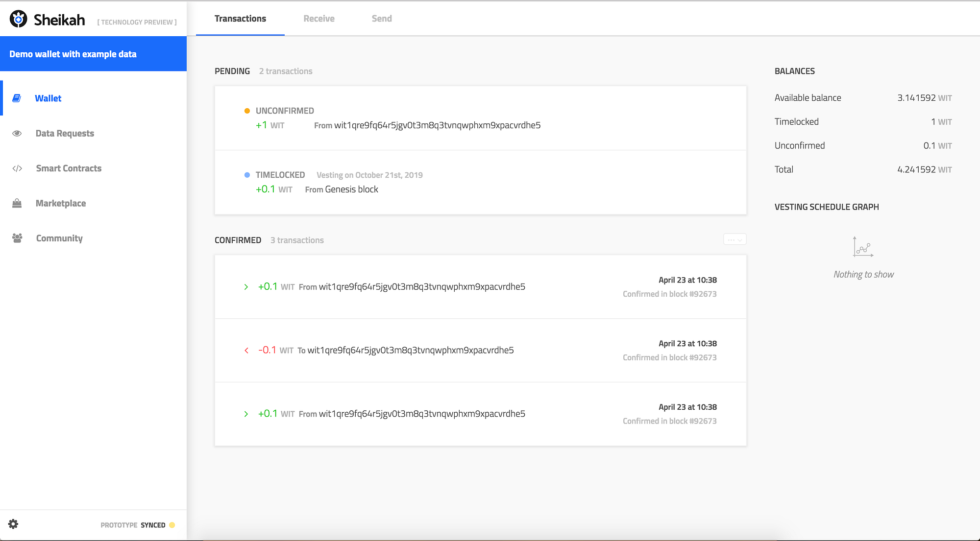Switch to the Send tab
Viewport: 980px width, 541px height.
point(381,19)
